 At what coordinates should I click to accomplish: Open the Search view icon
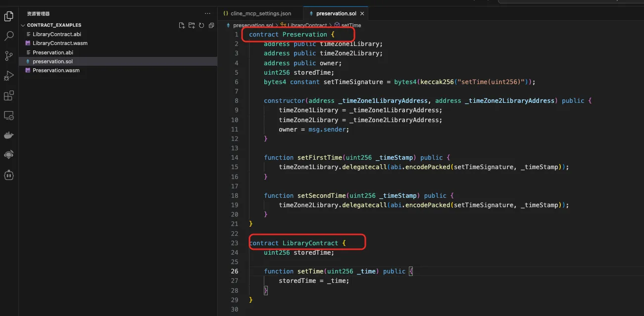(x=8, y=36)
